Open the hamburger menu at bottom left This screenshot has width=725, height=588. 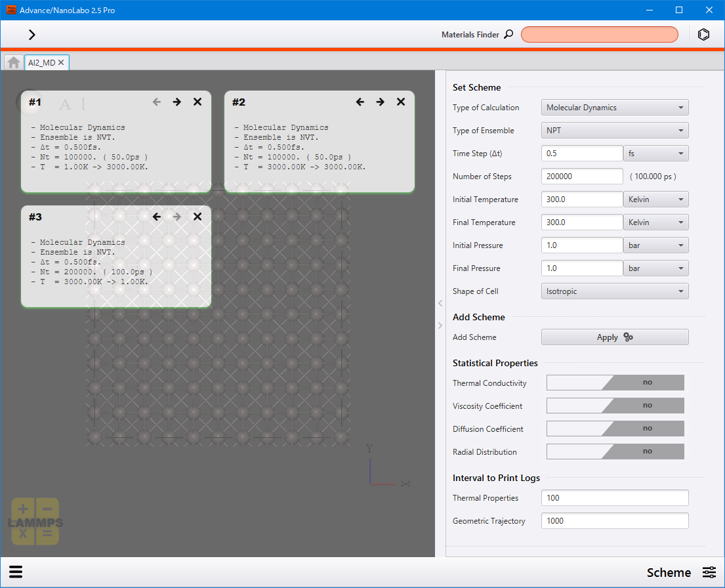[16, 572]
